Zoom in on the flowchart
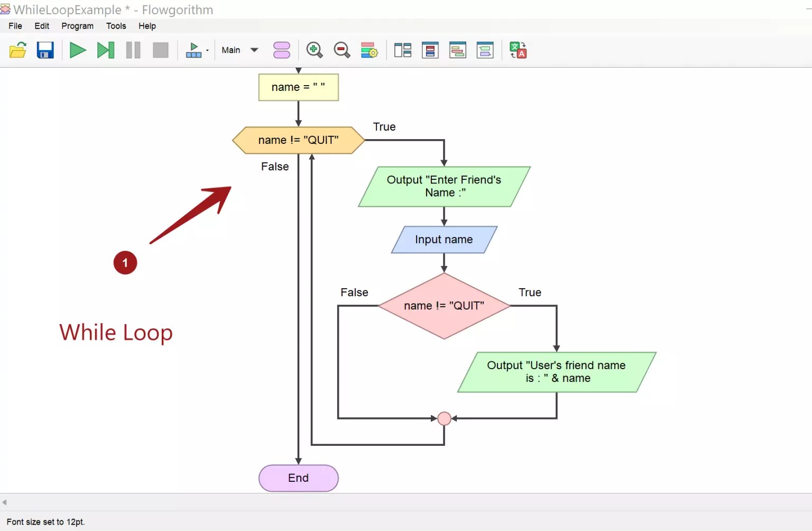 coord(315,50)
